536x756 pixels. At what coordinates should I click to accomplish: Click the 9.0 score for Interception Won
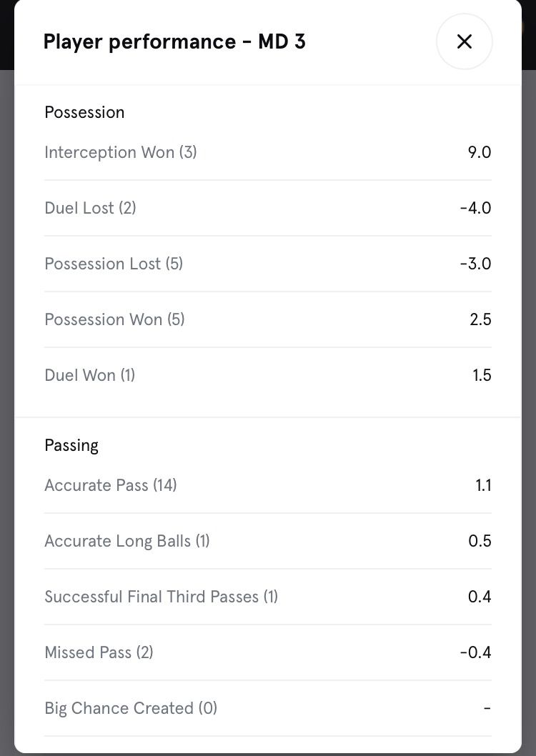[479, 152]
